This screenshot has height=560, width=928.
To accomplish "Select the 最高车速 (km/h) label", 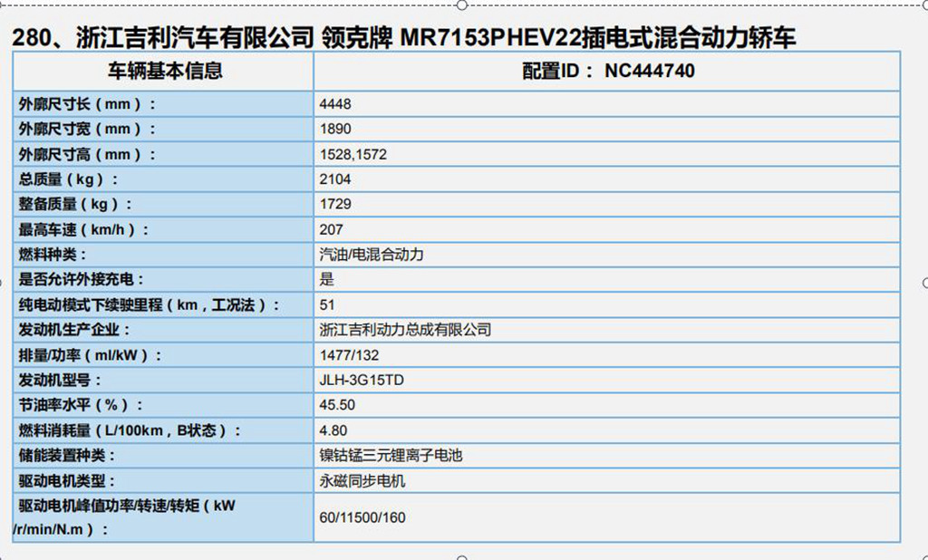I will [83, 229].
